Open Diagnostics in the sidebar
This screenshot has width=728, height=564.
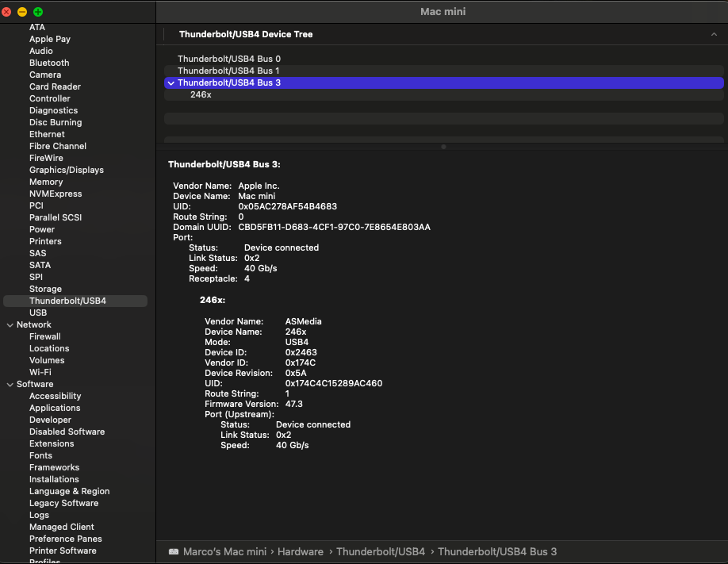[x=53, y=110]
